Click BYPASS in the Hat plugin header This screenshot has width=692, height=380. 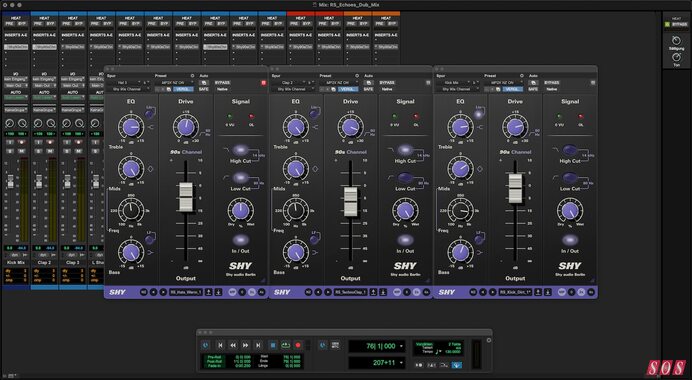[x=222, y=83]
